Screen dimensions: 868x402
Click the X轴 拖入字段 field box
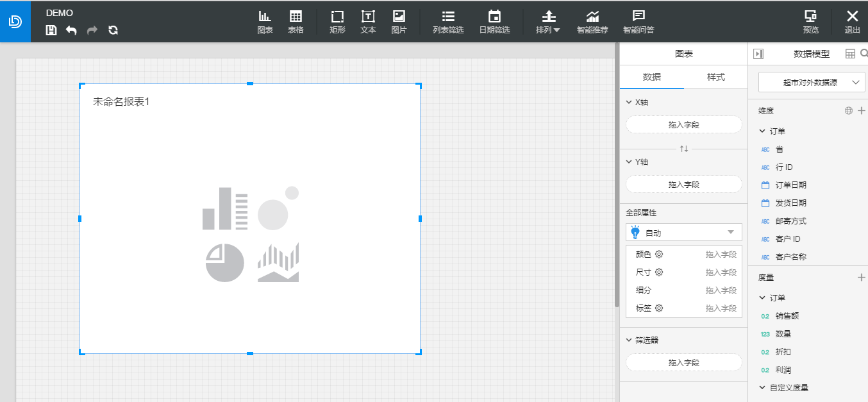[x=683, y=124]
